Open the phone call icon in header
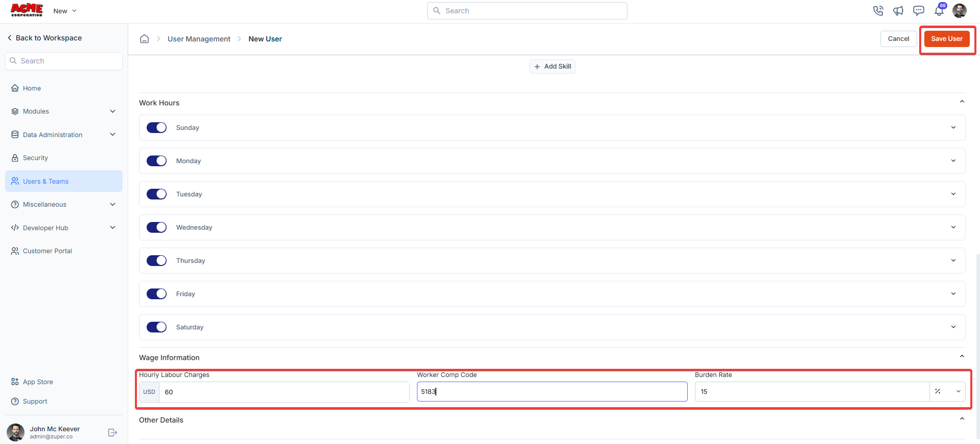 tap(878, 11)
